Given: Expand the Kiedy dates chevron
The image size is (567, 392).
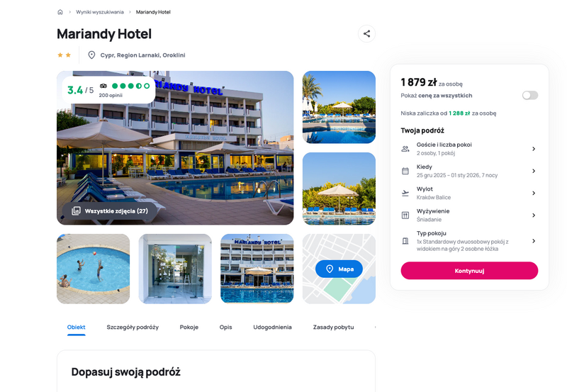Looking at the screenshot, I should 534,171.
